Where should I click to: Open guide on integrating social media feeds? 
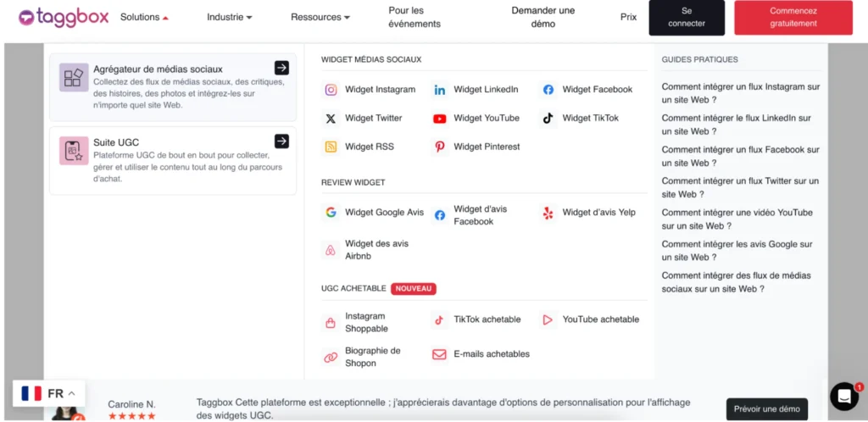737,283
